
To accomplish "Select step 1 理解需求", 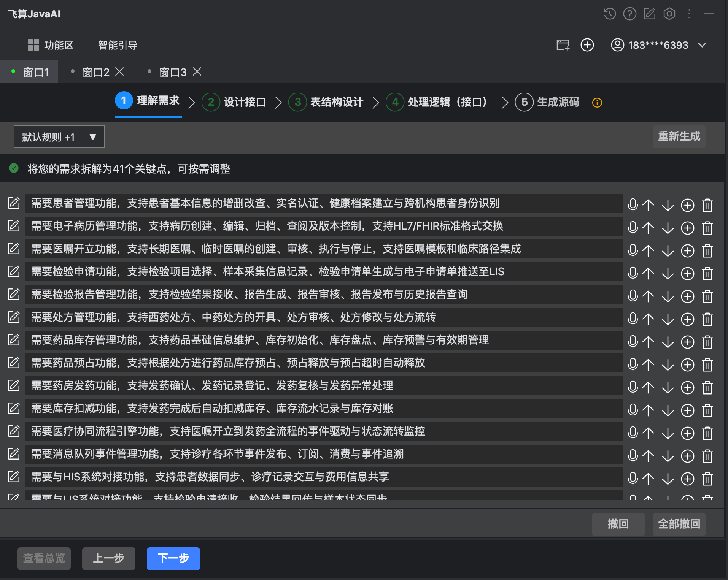I will click(148, 101).
